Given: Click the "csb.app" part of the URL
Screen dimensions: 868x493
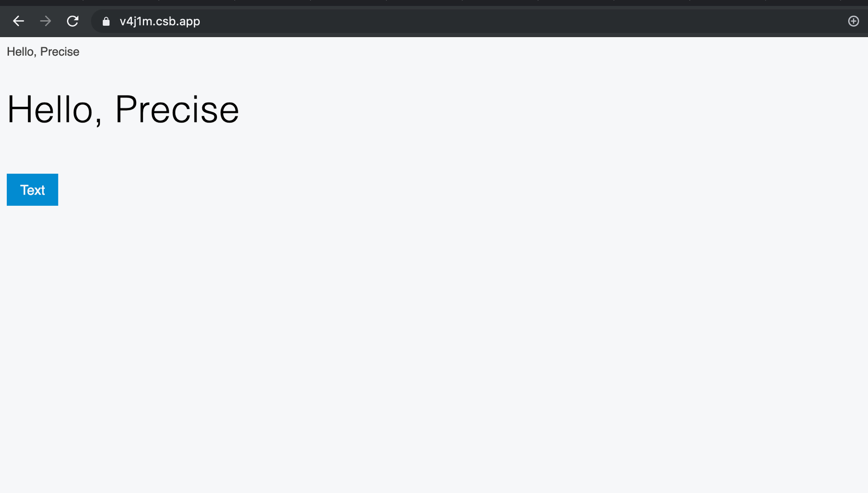Looking at the screenshot, I should (x=178, y=21).
